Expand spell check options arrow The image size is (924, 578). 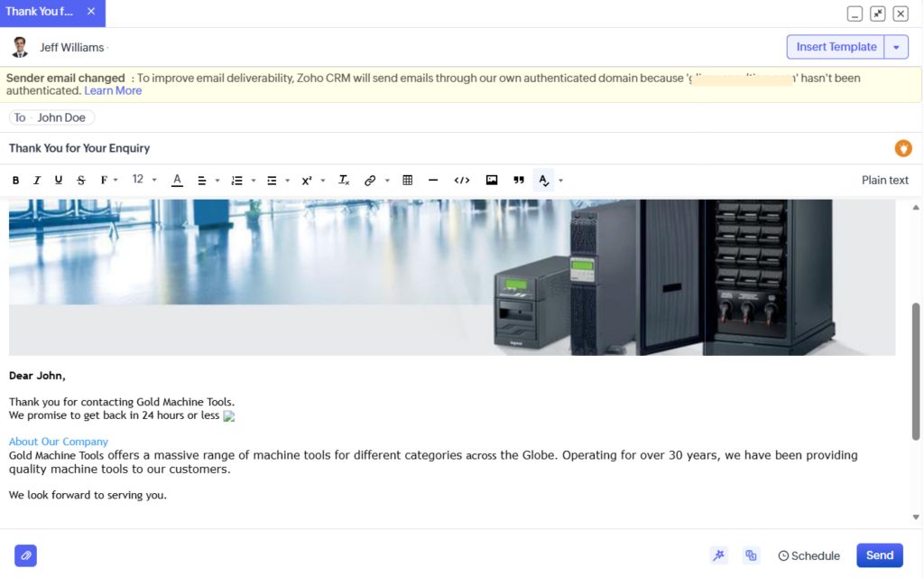coord(560,181)
